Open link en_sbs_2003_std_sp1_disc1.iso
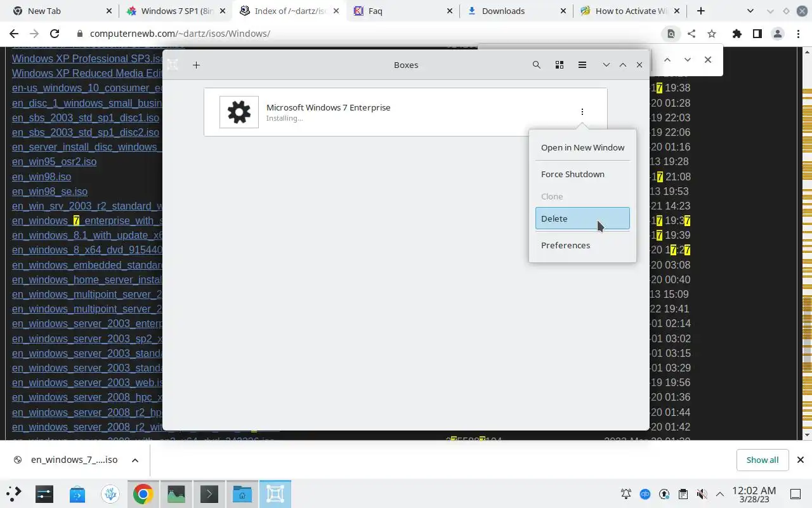Viewport: 812px width, 508px height. pos(86,117)
